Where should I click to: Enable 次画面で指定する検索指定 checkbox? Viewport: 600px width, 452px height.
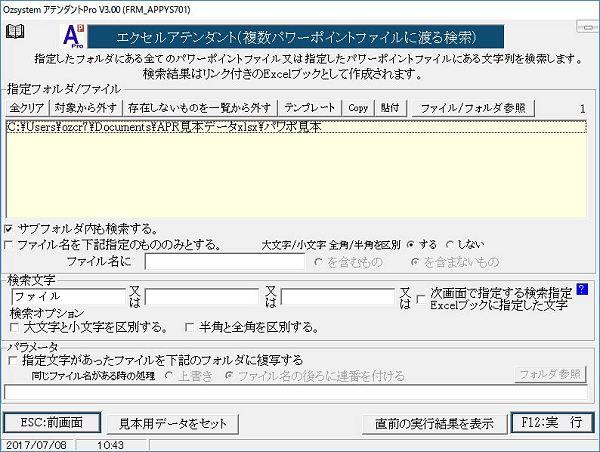point(421,299)
